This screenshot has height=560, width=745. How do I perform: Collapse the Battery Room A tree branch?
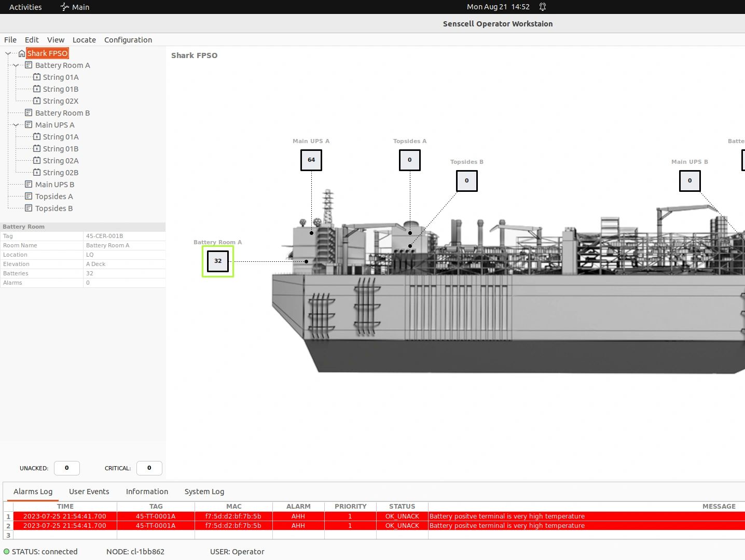[16, 65]
